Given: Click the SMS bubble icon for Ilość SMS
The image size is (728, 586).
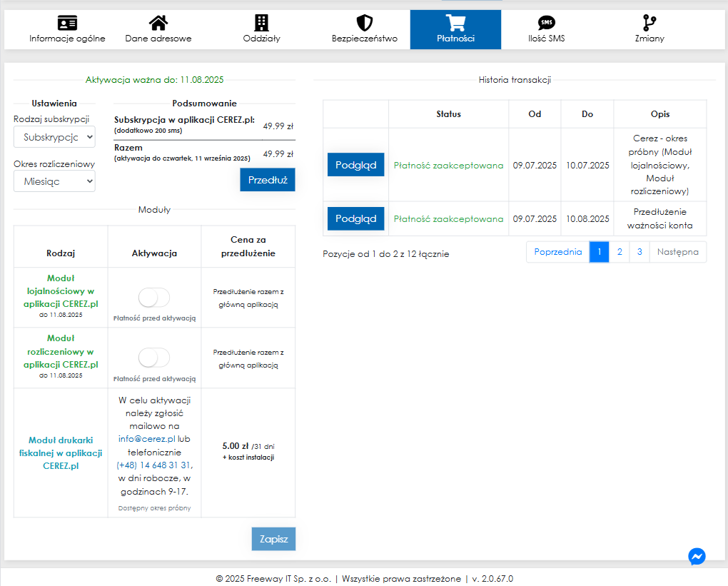Looking at the screenshot, I should pos(546,23).
